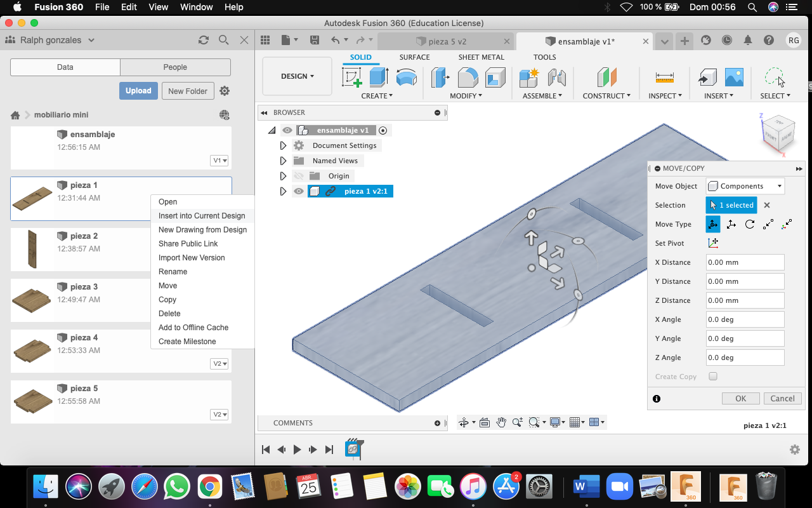
Task: Expand the Named Views node
Action: 283,161
